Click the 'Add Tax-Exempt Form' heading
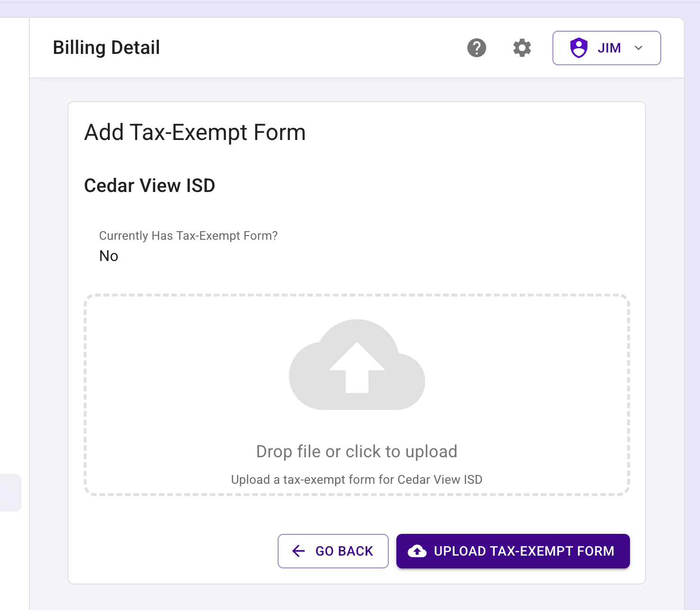Image resolution: width=700 pixels, height=610 pixels. [x=195, y=132]
